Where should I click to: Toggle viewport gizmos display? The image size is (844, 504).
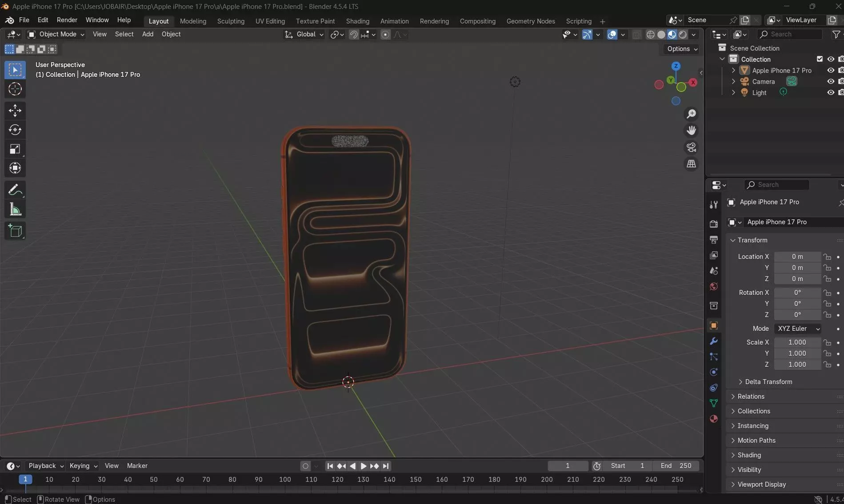point(587,35)
